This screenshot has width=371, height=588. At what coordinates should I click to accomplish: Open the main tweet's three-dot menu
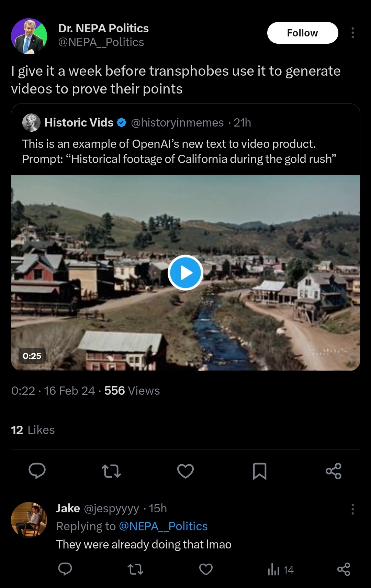click(352, 33)
